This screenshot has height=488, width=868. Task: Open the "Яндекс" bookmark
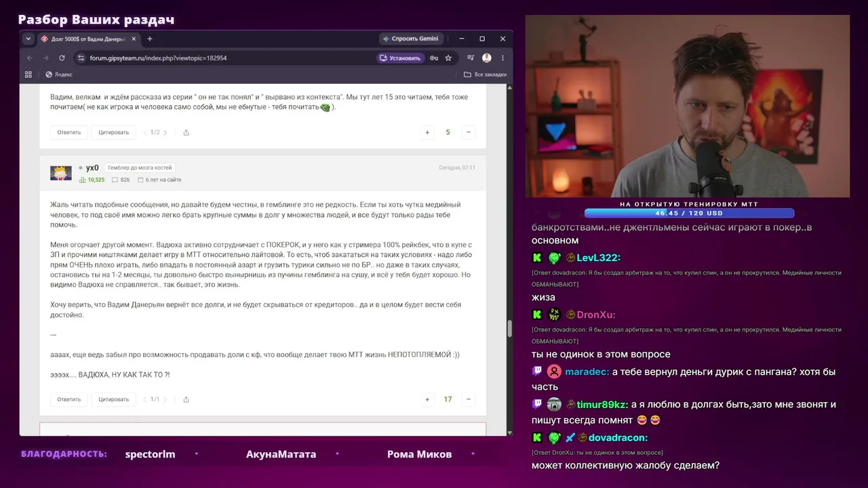pyautogui.click(x=59, y=75)
